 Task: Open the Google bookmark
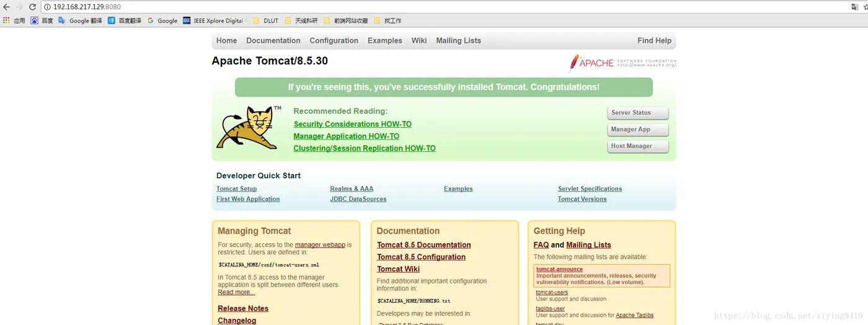(x=162, y=20)
